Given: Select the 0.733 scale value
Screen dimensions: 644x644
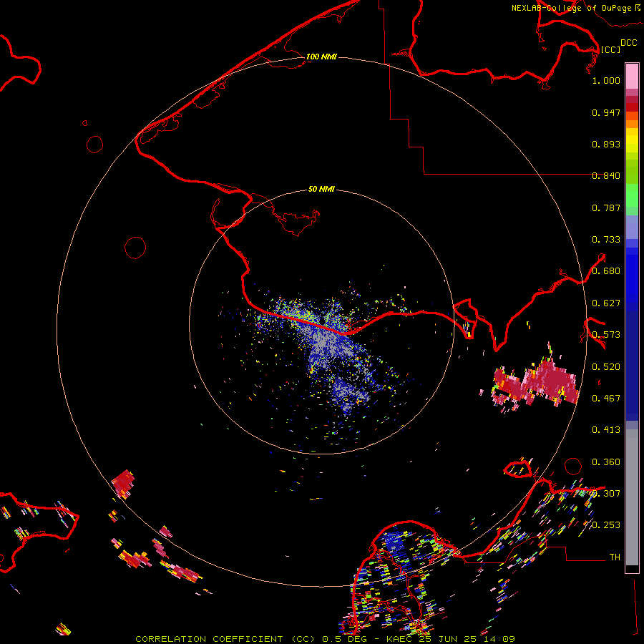Looking at the screenshot, I should click(606, 240).
